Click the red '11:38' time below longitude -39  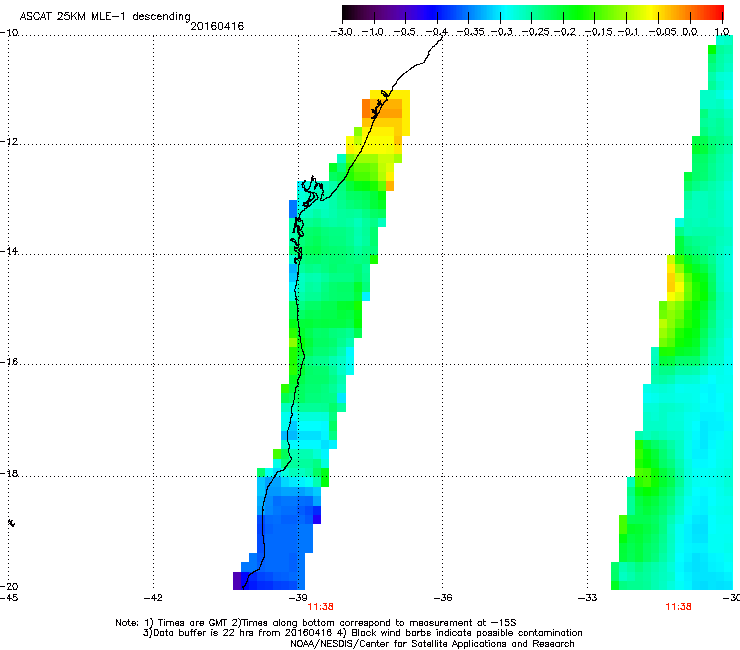[320, 607]
